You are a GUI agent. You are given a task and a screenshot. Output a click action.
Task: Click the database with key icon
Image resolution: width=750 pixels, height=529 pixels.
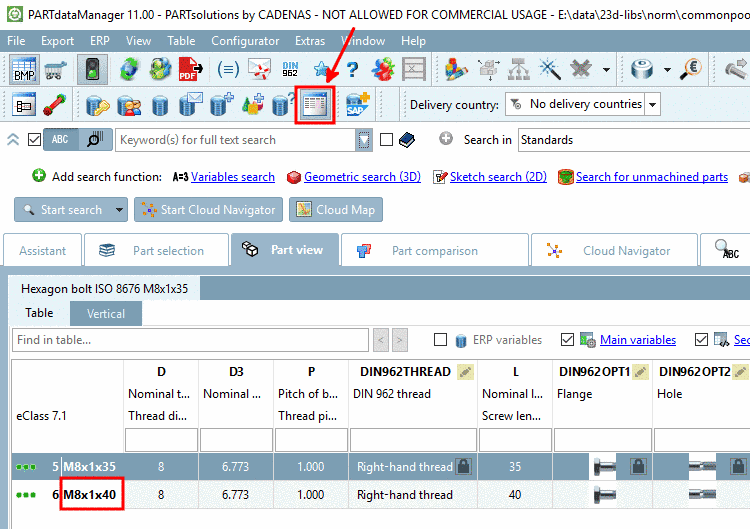(98, 105)
